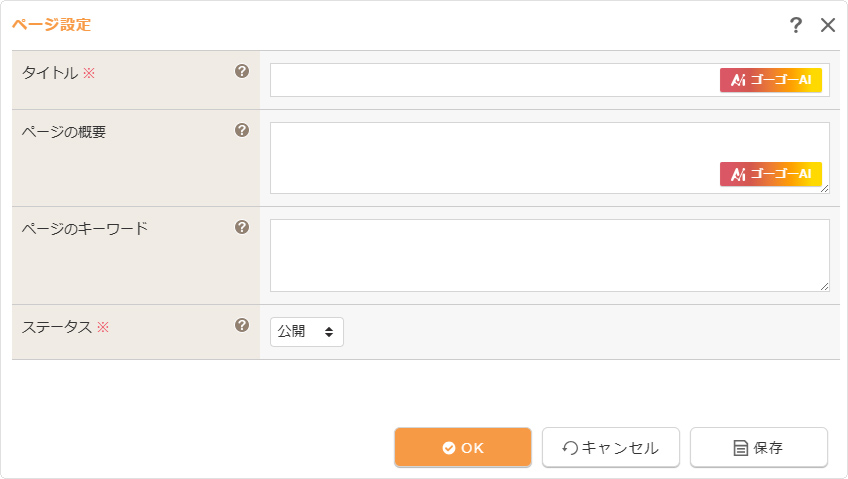This screenshot has width=848, height=479.
Task: Show help tooltip for ページのキーワード
Action: tap(242, 227)
